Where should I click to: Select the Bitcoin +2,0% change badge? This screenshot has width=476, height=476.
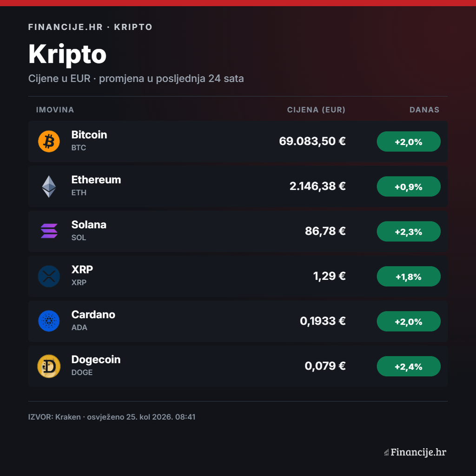[409, 141]
